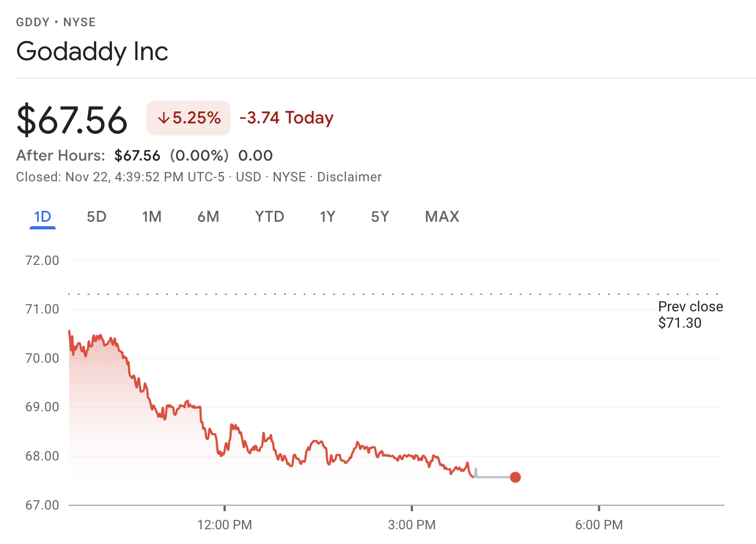This screenshot has width=756, height=544.
Task: Click the down arrow in percent badge
Action: pyautogui.click(x=163, y=118)
